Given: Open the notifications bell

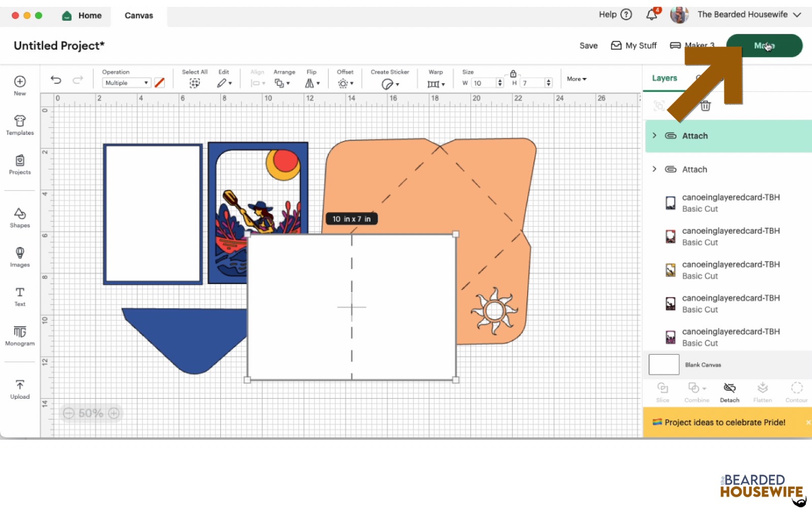Looking at the screenshot, I should tap(652, 14).
